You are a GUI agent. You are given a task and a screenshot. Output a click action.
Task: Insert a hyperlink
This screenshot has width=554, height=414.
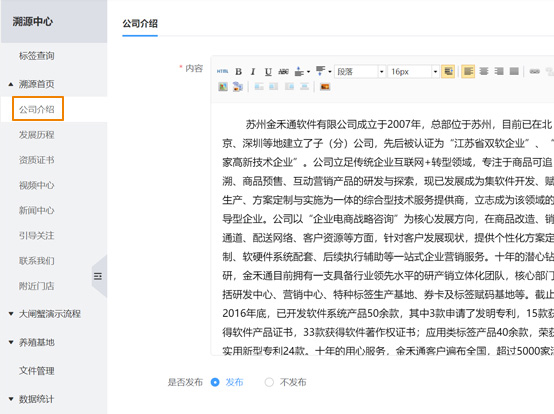pyautogui.click(x=535, y=72)
